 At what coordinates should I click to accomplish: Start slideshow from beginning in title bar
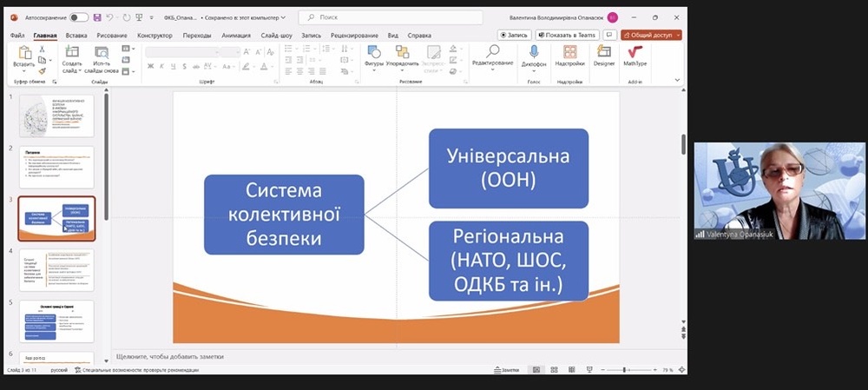[x=141, y=17]
